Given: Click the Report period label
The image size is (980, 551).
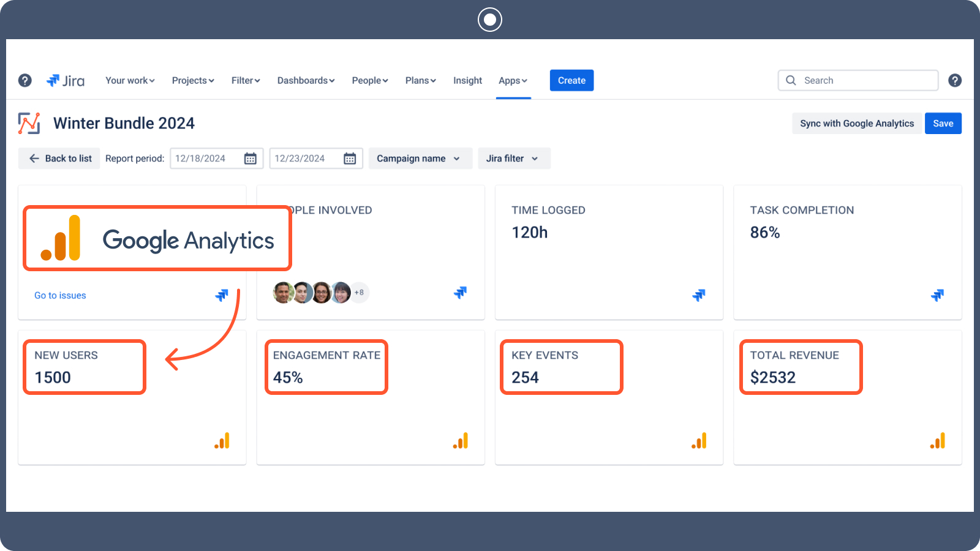Looking at the screenshot, I should (135, 159).
